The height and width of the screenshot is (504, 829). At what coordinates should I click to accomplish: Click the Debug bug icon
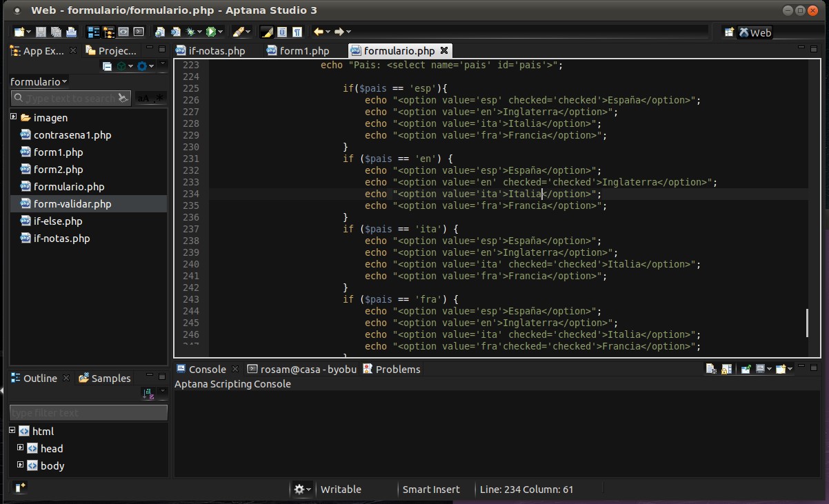[190, 32]
